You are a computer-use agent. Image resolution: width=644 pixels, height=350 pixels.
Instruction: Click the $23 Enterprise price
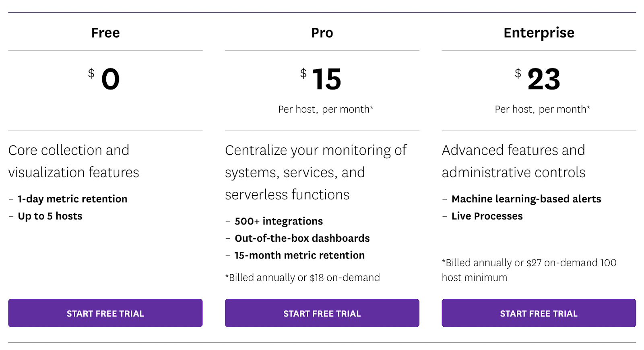point(543,79)
